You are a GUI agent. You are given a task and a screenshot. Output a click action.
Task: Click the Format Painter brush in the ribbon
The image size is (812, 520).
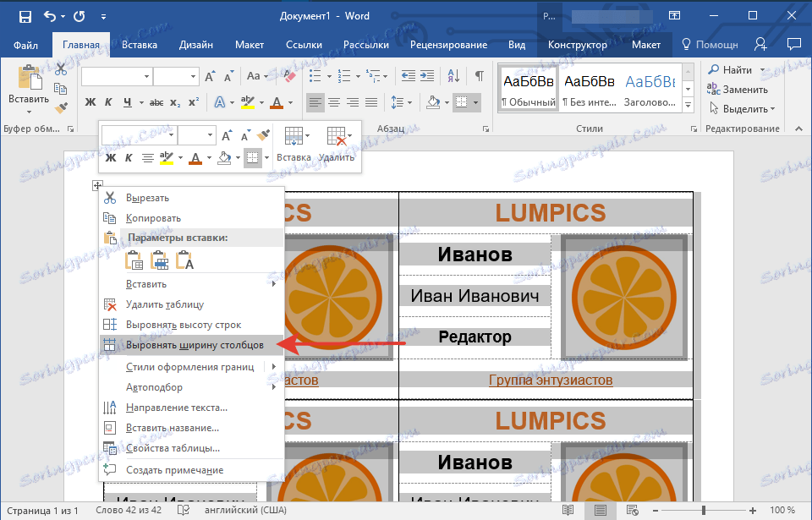(x=60, y=108)
